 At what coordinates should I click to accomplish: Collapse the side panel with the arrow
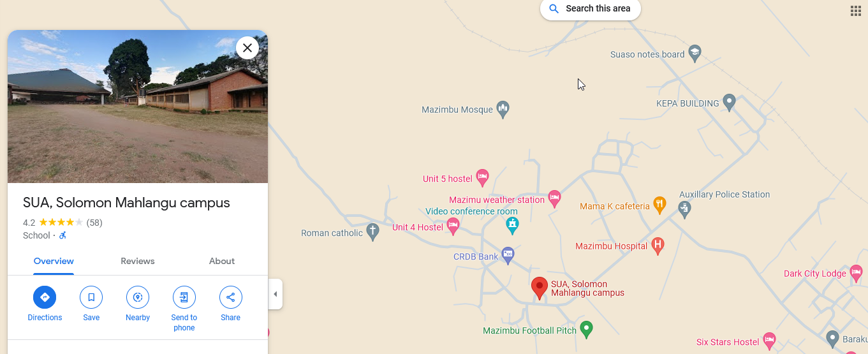click(x=276, y=294)
